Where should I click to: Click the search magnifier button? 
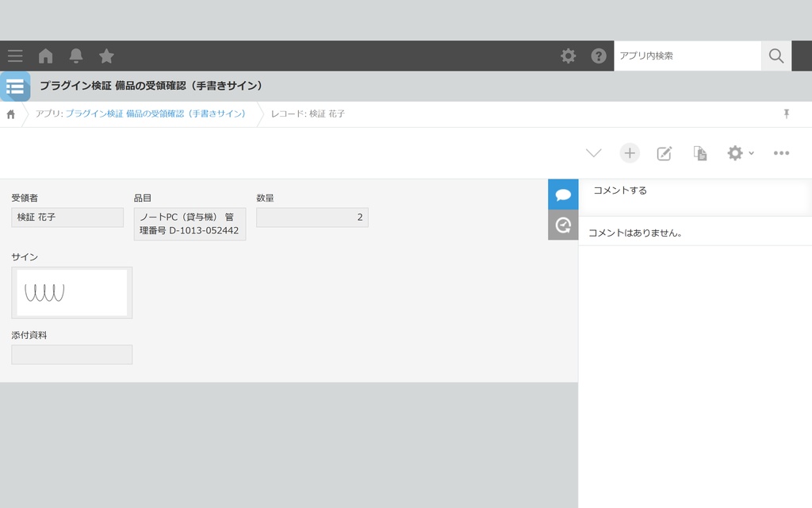pos(776,56)
